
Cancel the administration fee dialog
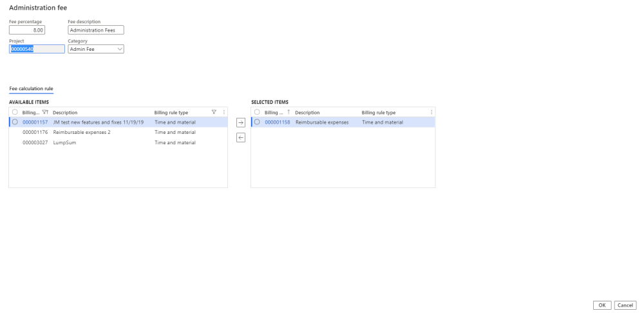pyautogui.click(x=625, y=305)
